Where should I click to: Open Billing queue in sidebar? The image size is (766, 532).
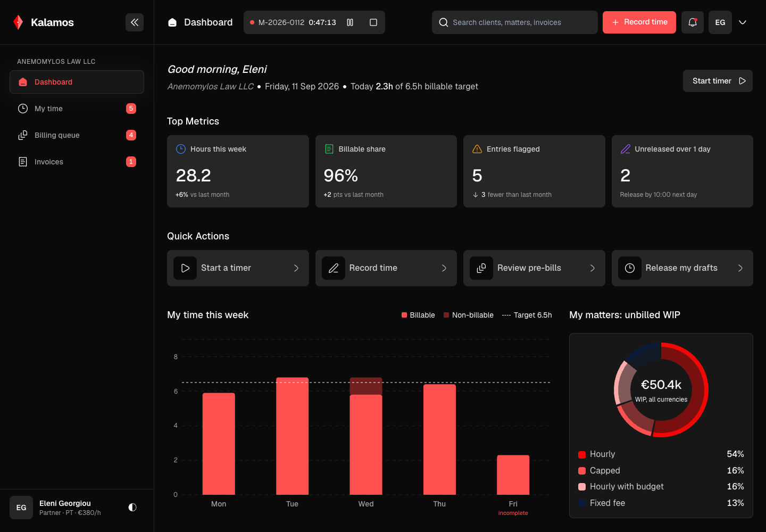coord(77,135)
